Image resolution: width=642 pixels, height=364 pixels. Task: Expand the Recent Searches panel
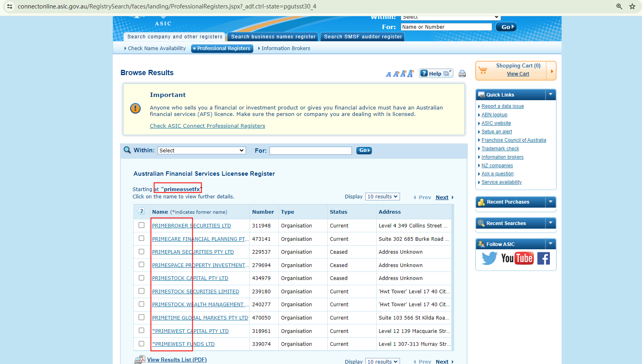point(551,223)
